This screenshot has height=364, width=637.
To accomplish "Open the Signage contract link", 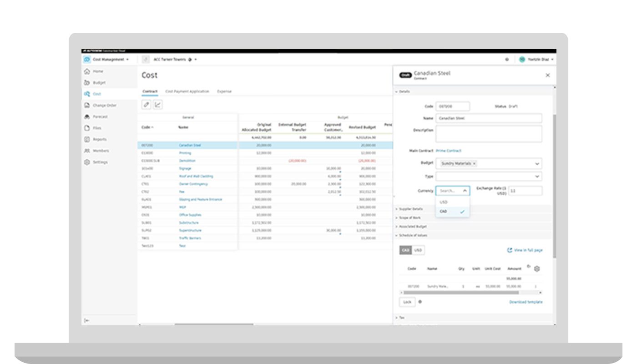I will pos(185,168).
